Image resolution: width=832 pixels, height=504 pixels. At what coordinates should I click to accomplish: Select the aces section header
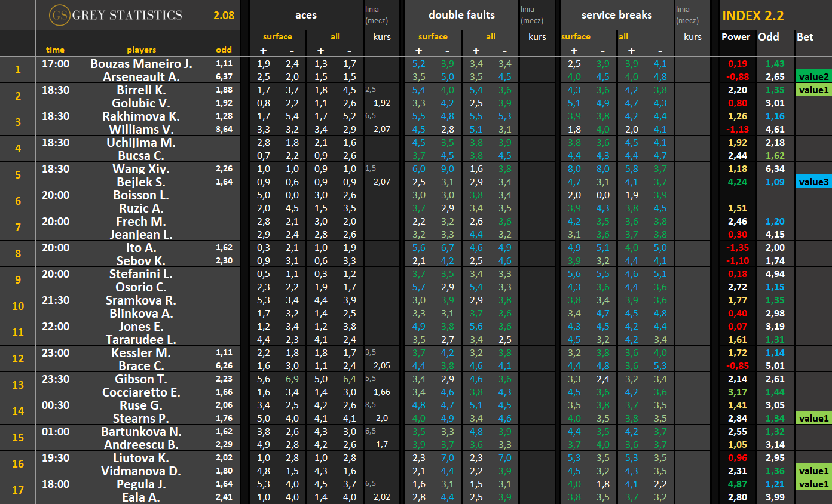point(306,15)
